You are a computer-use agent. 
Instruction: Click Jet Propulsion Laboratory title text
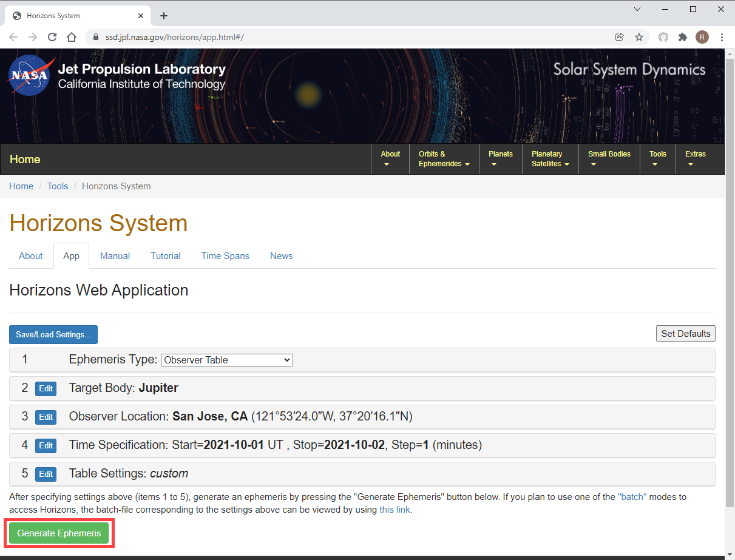(x=141, y=69)
